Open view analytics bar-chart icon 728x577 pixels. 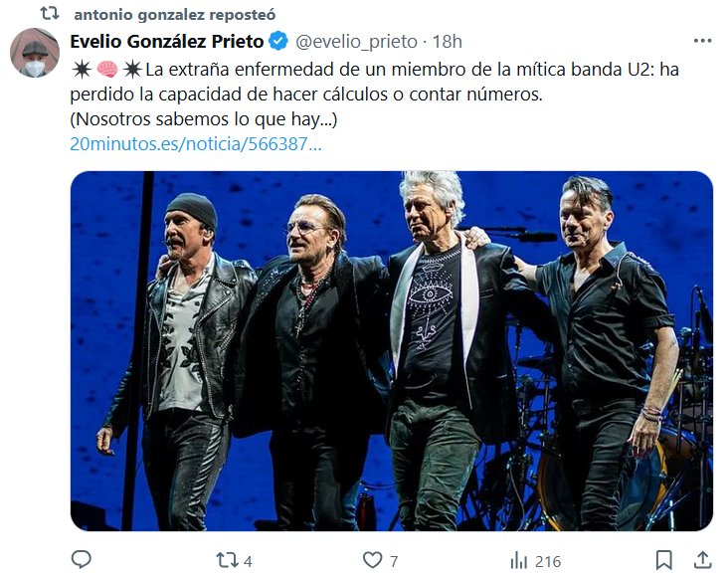[x=518, y=561]
